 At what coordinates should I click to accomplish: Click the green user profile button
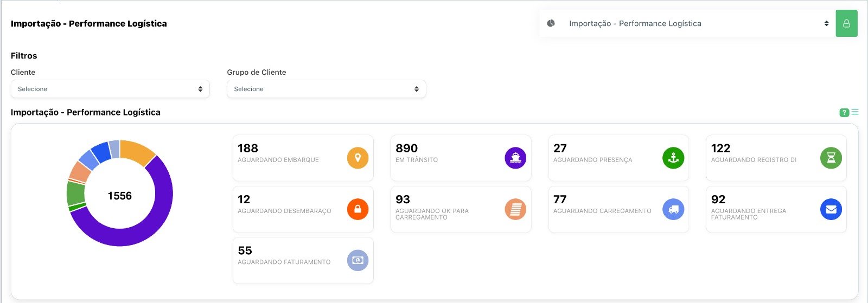(x=846, y=23)
